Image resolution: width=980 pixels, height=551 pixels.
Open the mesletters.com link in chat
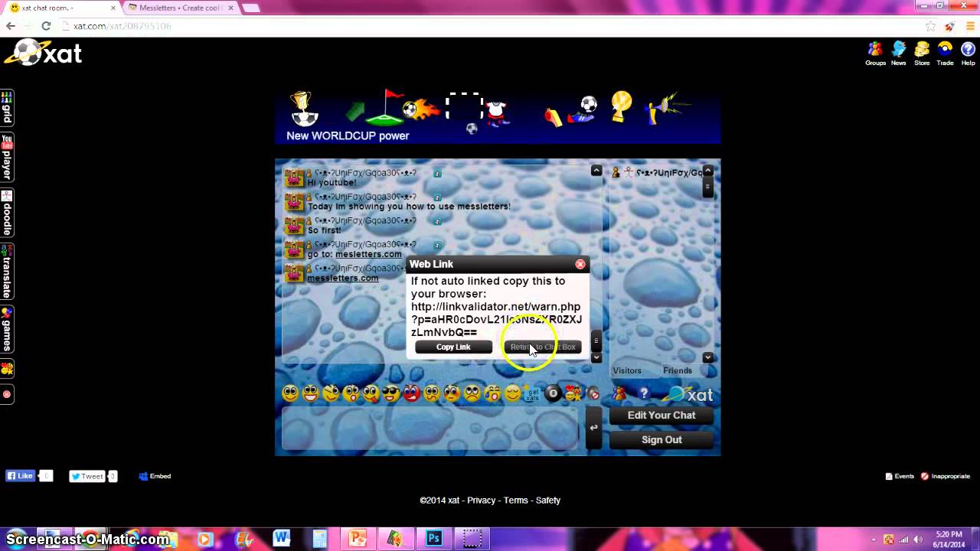pyautogui.click(x=368, y=254)
